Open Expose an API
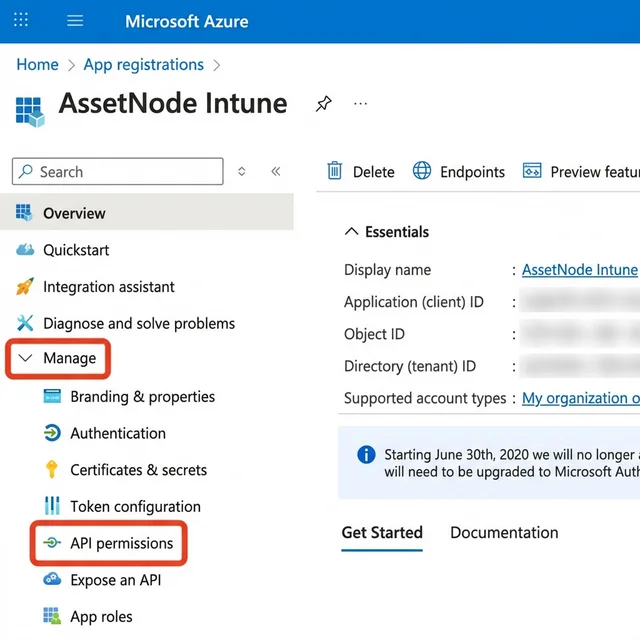The image size is (640, 640). [x=116, y=580]
